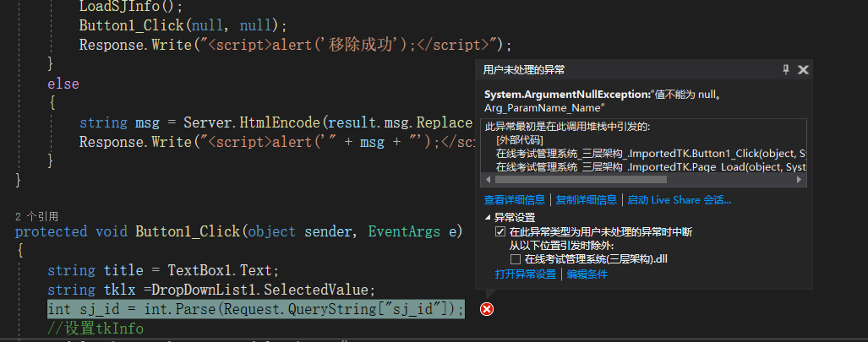The image size is (868, 342).
Task: Click the red exception error icon
Action: coord(487,309)
